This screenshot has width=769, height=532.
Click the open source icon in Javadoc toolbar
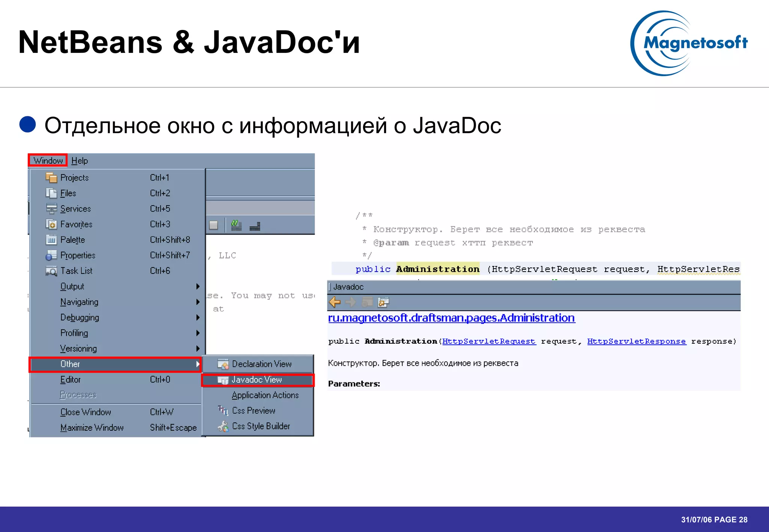coord(383,302)
